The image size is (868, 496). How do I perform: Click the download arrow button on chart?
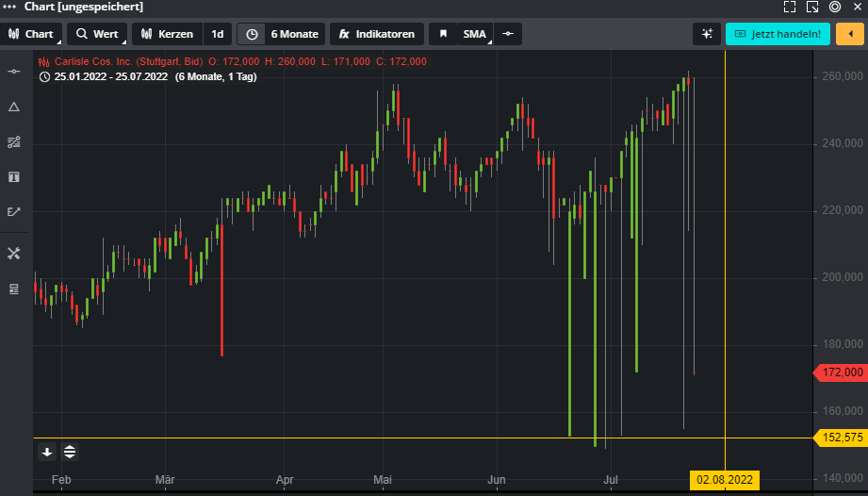click(x=47, y=453)
